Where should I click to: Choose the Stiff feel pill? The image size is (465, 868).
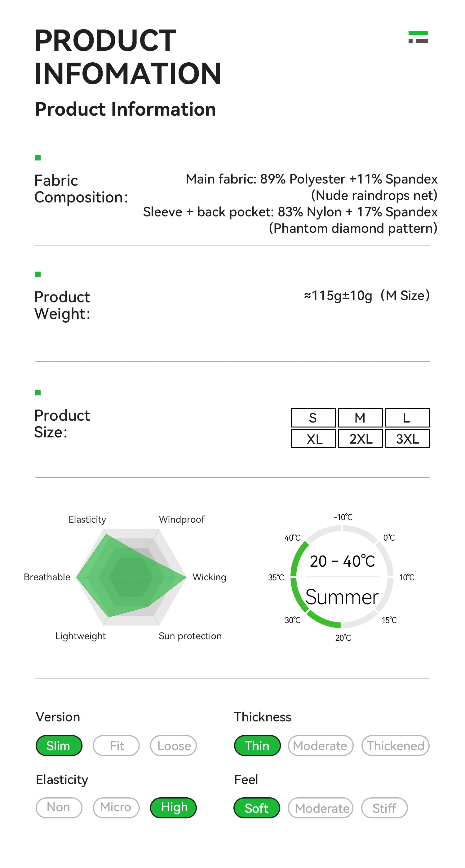coord(384,808)
